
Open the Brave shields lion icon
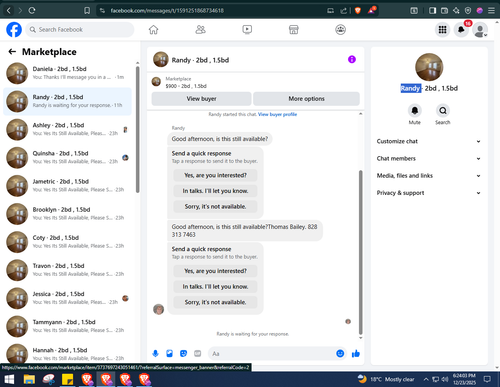point(358,11)
